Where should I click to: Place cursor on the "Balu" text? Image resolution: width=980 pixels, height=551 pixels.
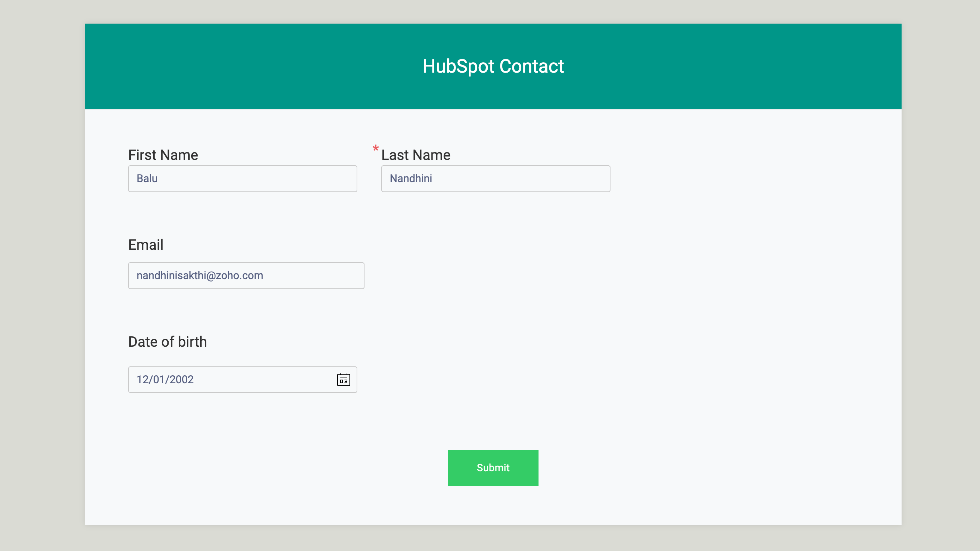coord(147,179)
